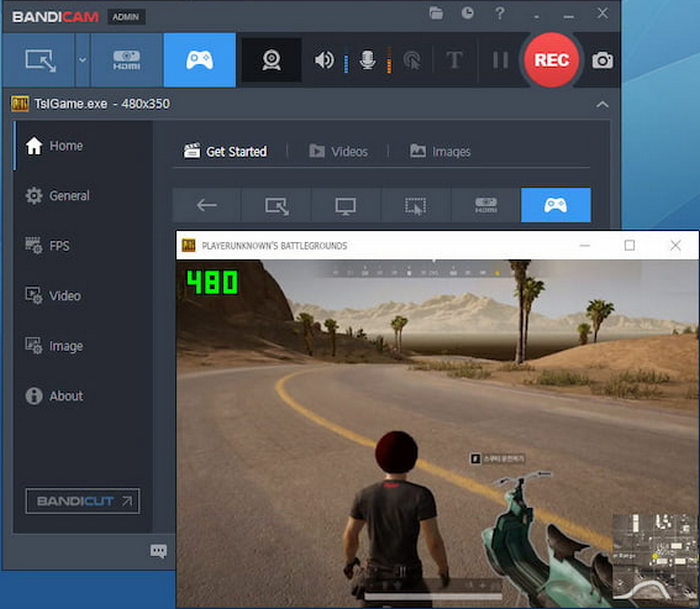
Task: Open screen recording mode dropdown arrow
Action: point(83,60)
